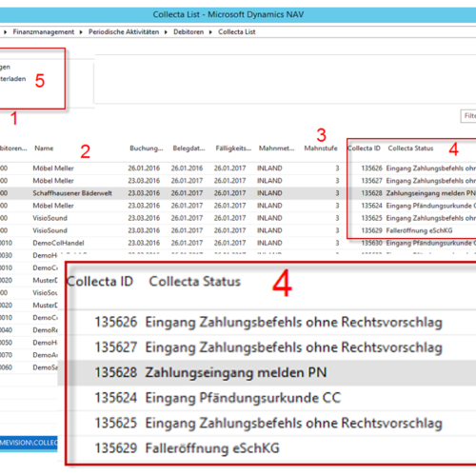Click the debtor number ending 0050
Viewport: 476px width, 476px height.
point(6,343)
